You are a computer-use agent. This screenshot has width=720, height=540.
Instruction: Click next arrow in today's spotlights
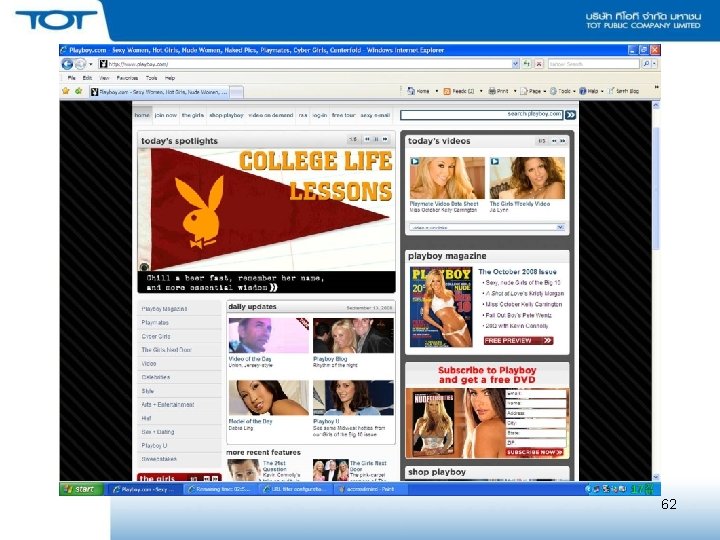point(385,139)
